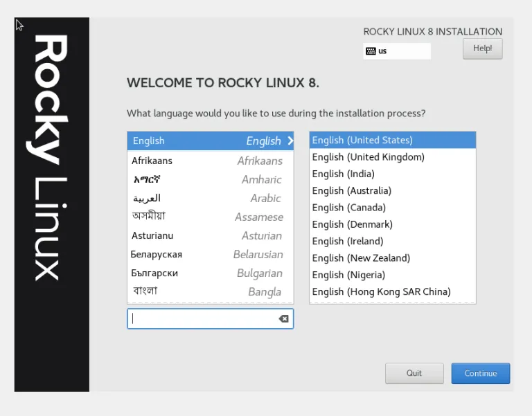Image resolution: width=532 pixels, height=416 pixels.
Task: Choose English (Hong Kong SAR China) locale
Action: 393,291
